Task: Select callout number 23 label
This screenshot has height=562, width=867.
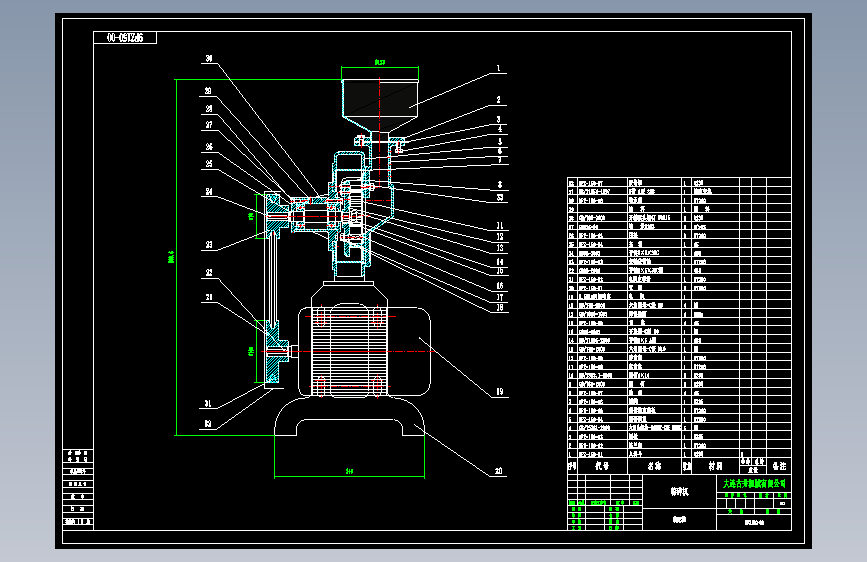Action: (209, 244)
